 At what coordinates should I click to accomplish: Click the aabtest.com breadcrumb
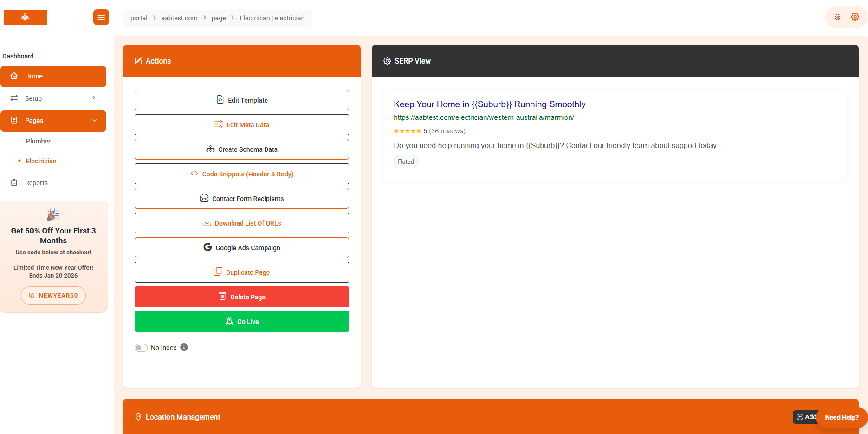(179, 18)
